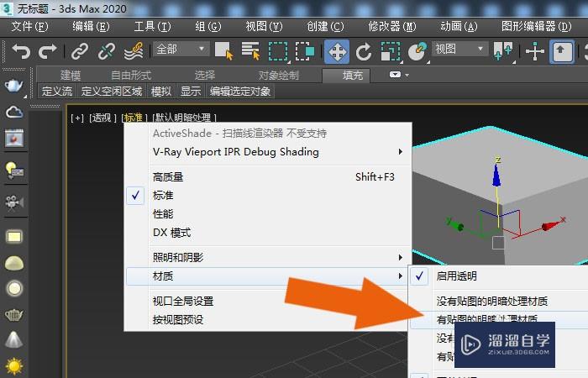Open the 编辑(E) menu
The image size is (588, 378).
point(91,26)
